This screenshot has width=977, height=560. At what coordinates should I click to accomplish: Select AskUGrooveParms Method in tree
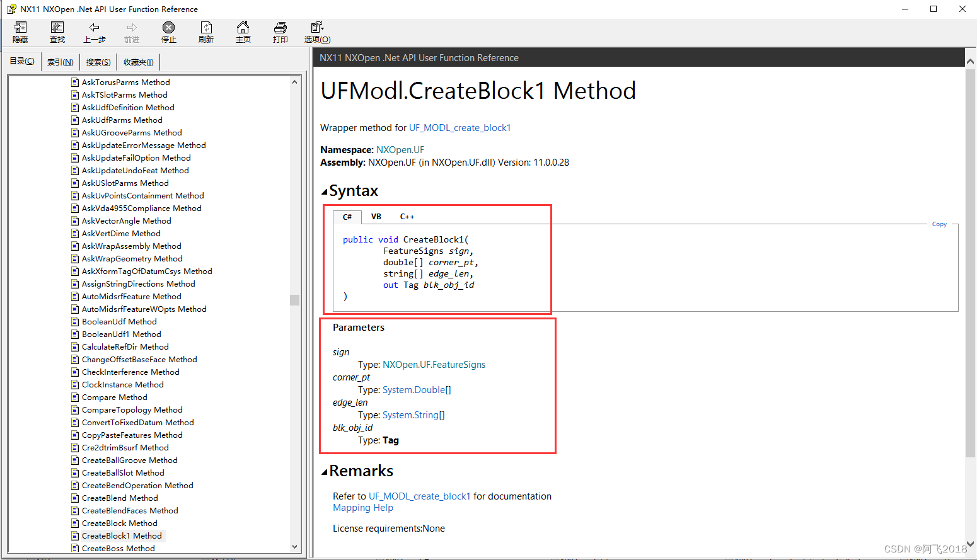(132, 133)
